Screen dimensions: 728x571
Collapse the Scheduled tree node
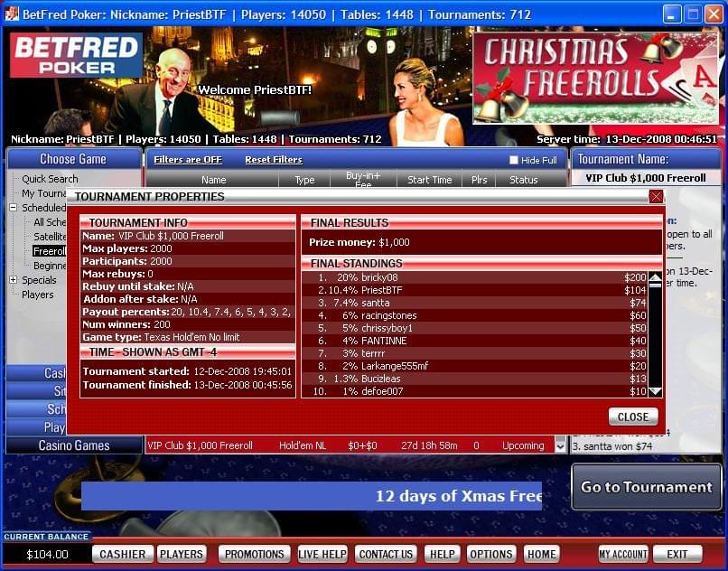point(14,208)
